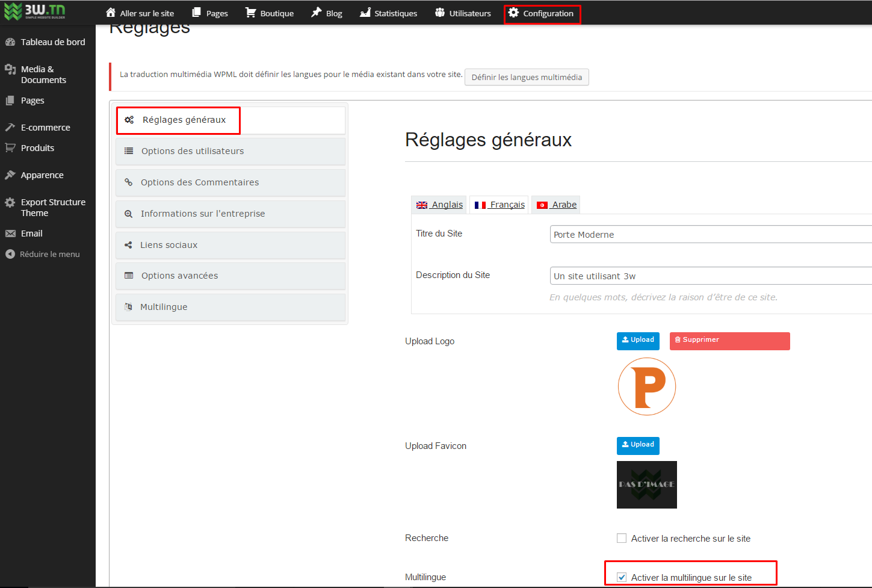
Task: Click the house icon for Aller sur le site
Action: pyautogui.click(x=111, y=13)
